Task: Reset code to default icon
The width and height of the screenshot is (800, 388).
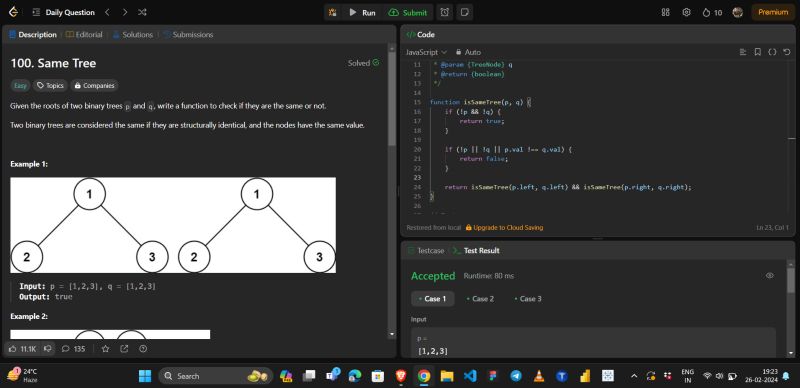Action: click(x=787, y=52)
